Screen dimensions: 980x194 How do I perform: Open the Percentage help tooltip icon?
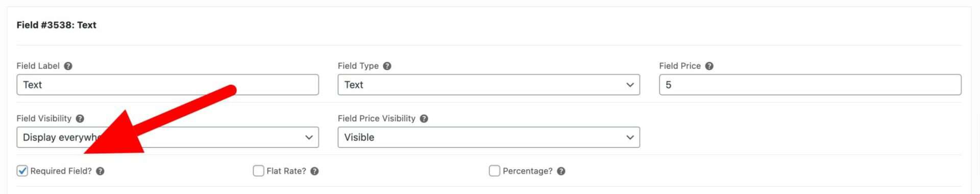[x=561, y=171]
